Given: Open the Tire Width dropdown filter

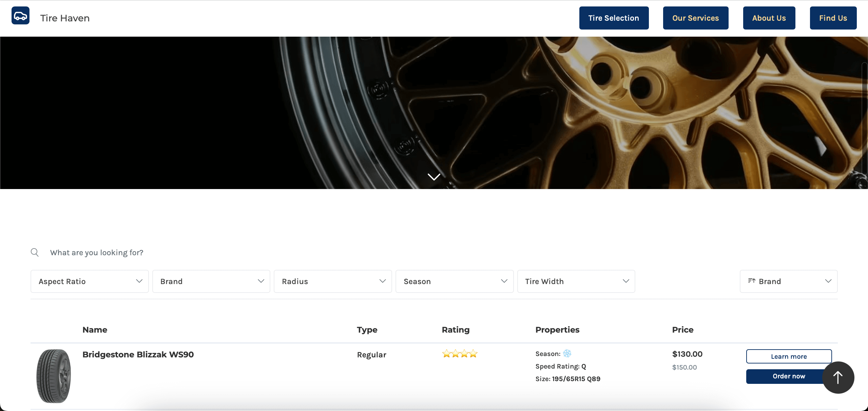Looking at the screenshot, I should coord(576,281).
